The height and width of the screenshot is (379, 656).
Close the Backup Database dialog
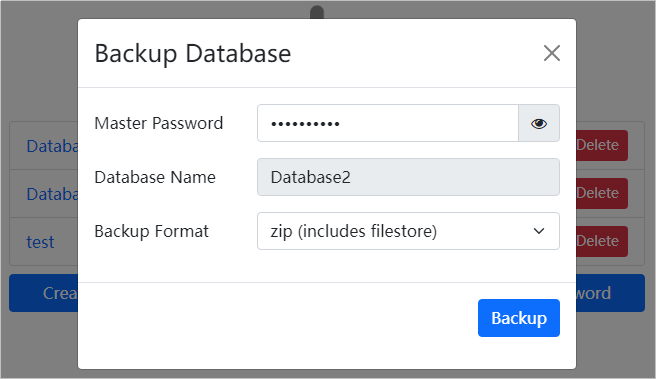[551, 53]
